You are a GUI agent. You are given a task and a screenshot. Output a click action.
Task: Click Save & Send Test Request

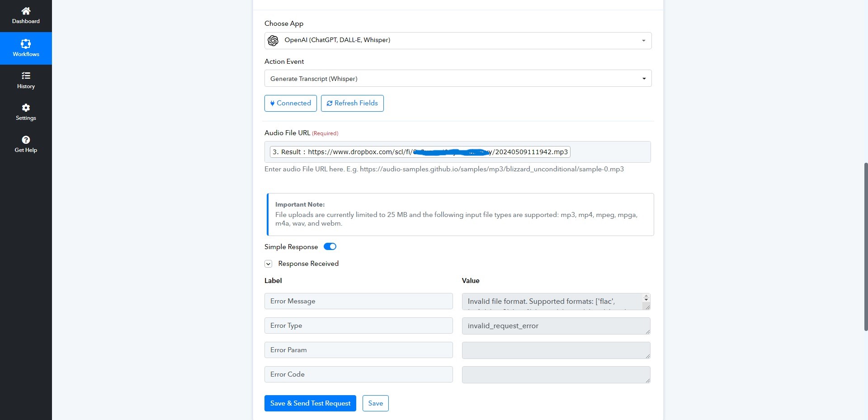310,403
